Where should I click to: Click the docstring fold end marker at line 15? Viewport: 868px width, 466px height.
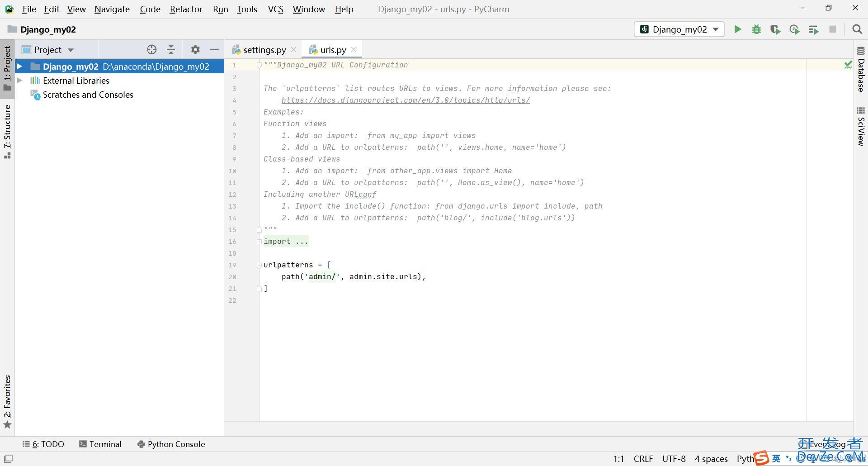click(x=259, y=230)
